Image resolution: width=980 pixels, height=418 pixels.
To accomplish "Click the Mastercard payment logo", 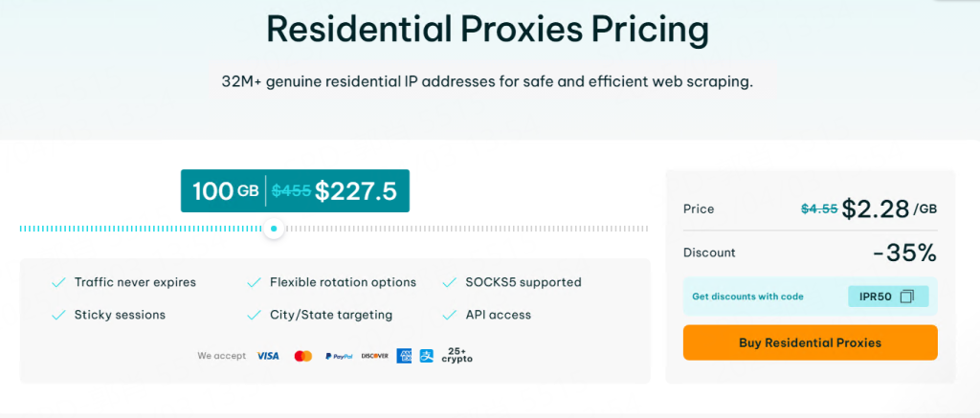I will (x=303, y=356).
